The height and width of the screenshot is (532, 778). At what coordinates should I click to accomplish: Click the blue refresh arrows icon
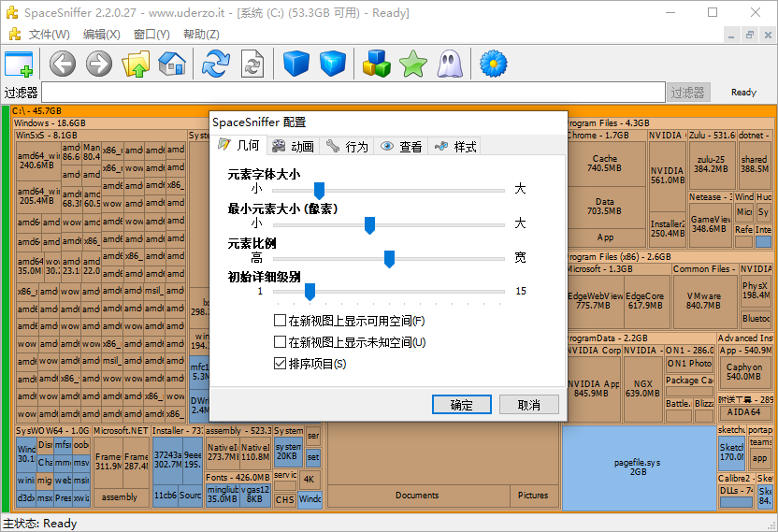click(215, 64)
